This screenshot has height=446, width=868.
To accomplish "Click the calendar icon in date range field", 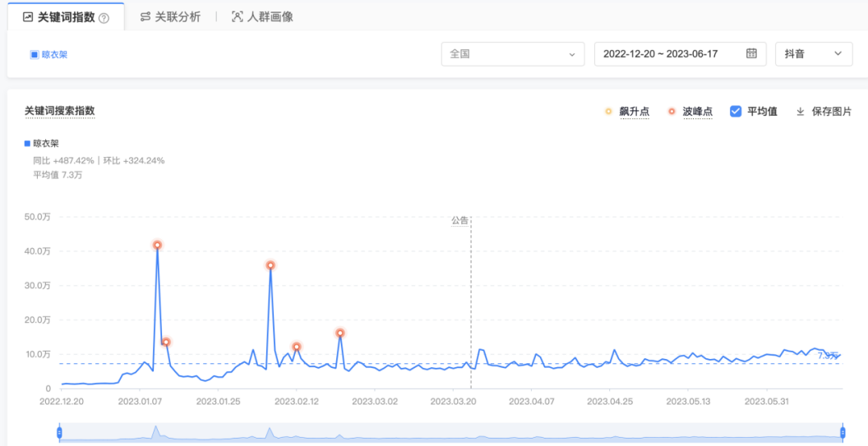I will tap(751, 53).
